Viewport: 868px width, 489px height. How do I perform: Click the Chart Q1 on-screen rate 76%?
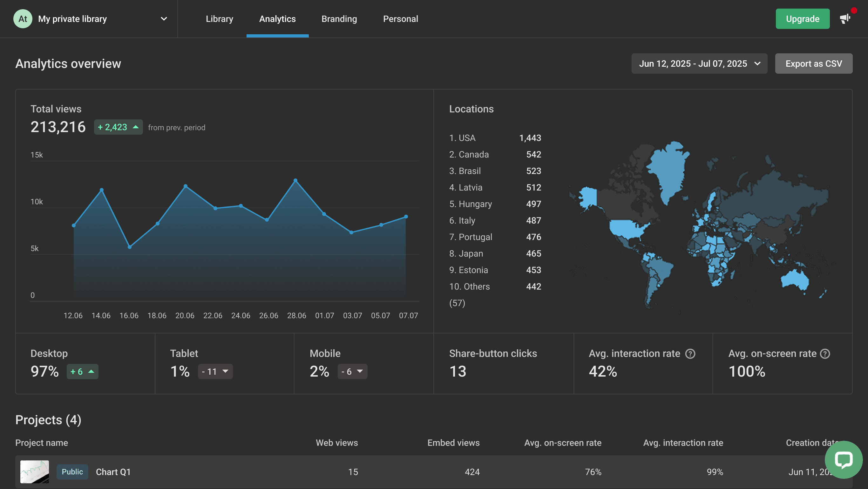593,472
